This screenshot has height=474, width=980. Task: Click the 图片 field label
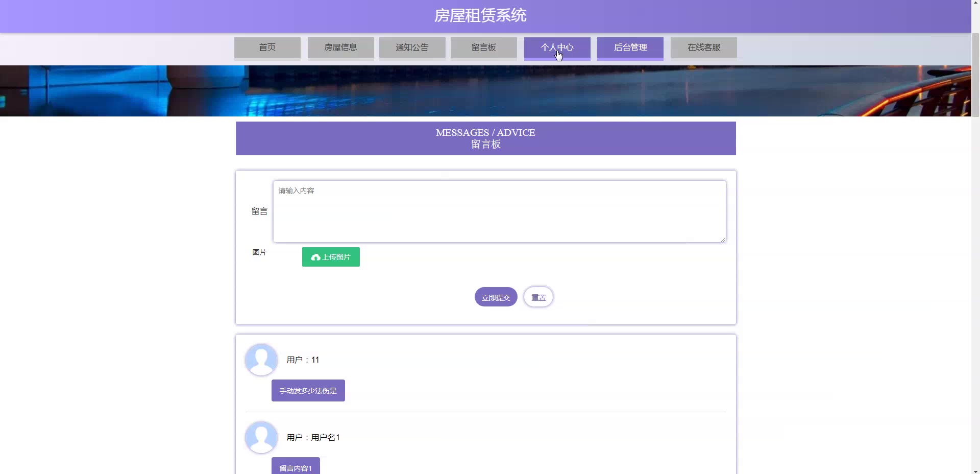point(259,252)
